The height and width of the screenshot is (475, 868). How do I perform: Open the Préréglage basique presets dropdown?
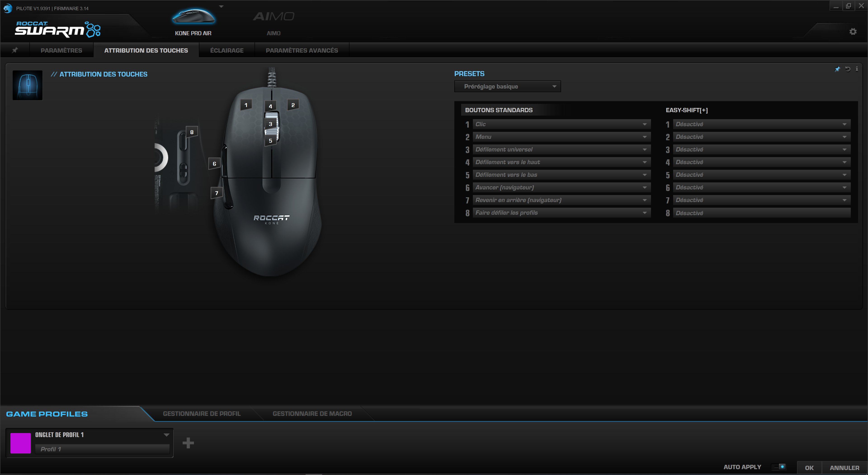point(507,86)
